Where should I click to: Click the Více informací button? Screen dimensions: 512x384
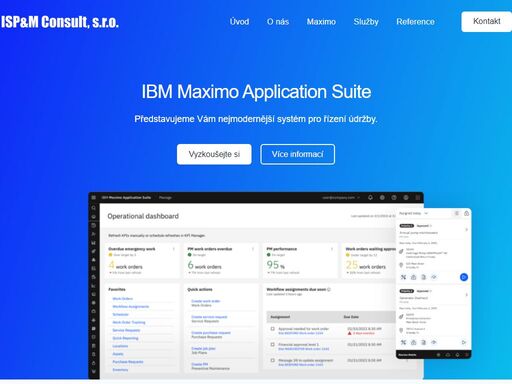297,154
